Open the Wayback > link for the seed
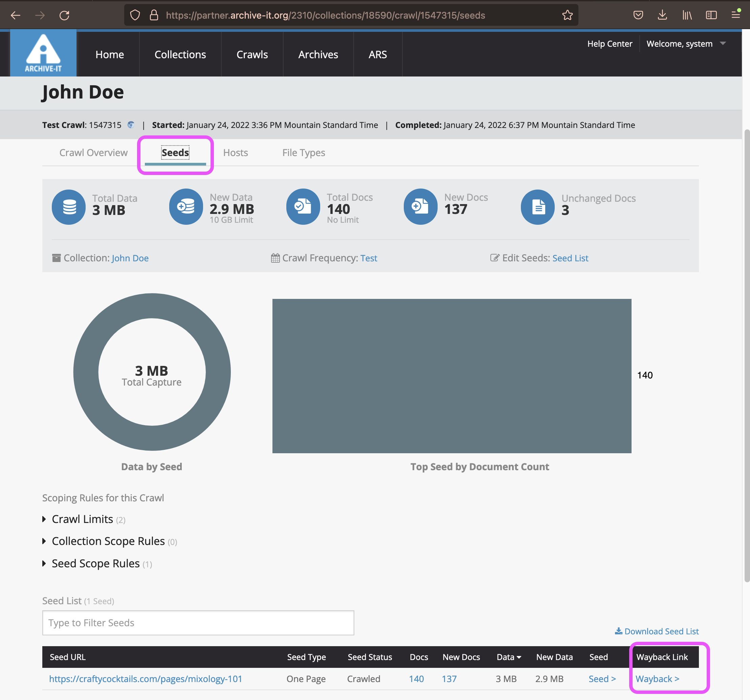The image size is (750, 700). (657, 679)
